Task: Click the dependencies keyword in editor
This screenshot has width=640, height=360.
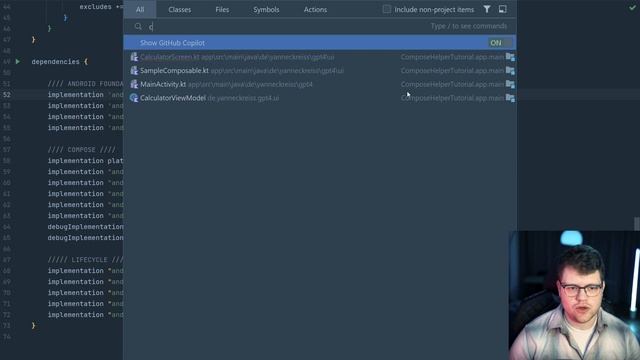Action: 56,62
